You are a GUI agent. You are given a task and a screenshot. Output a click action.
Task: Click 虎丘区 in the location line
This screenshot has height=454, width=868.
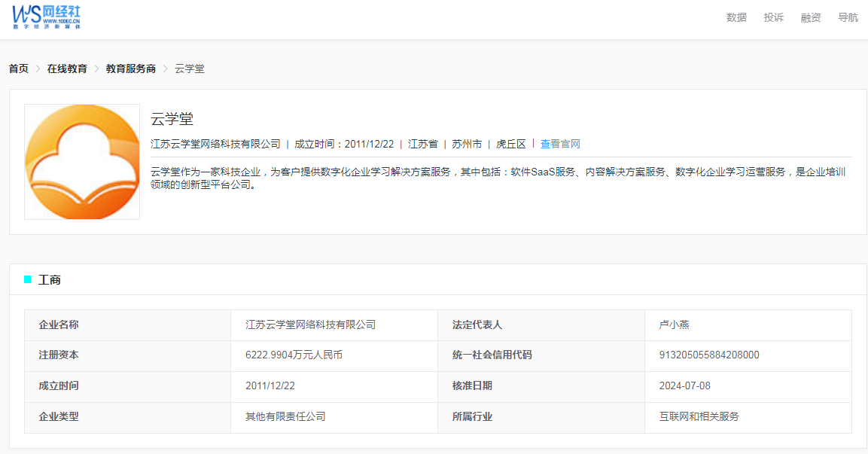pos(510,144)
